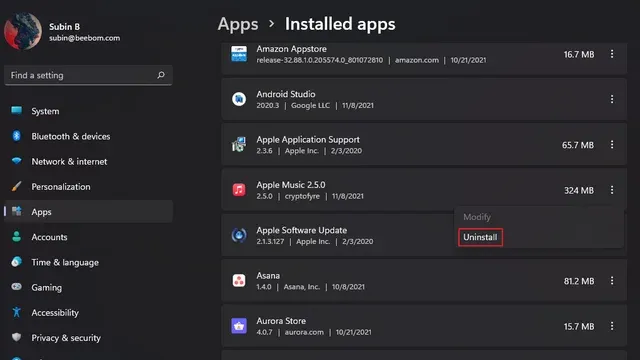Select the Amazon Appstore name text

tap(291, 49)
